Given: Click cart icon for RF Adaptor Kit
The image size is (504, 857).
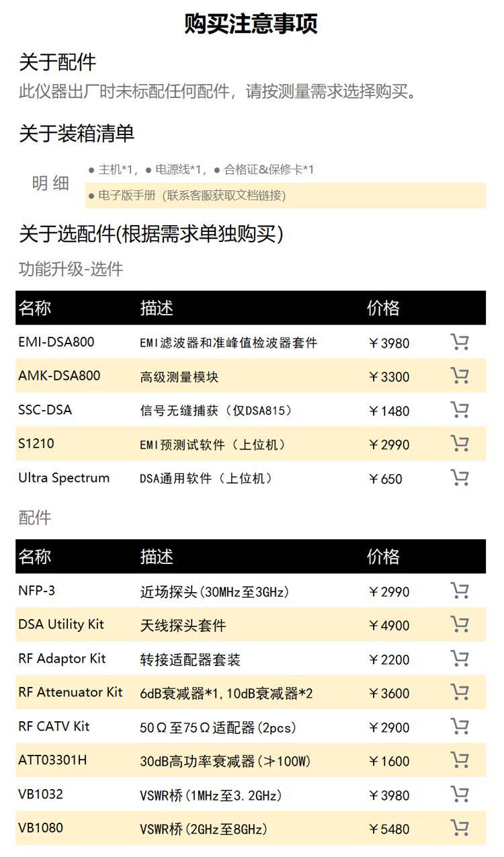Looking at the screenshot, I should [x=460, y=659].
